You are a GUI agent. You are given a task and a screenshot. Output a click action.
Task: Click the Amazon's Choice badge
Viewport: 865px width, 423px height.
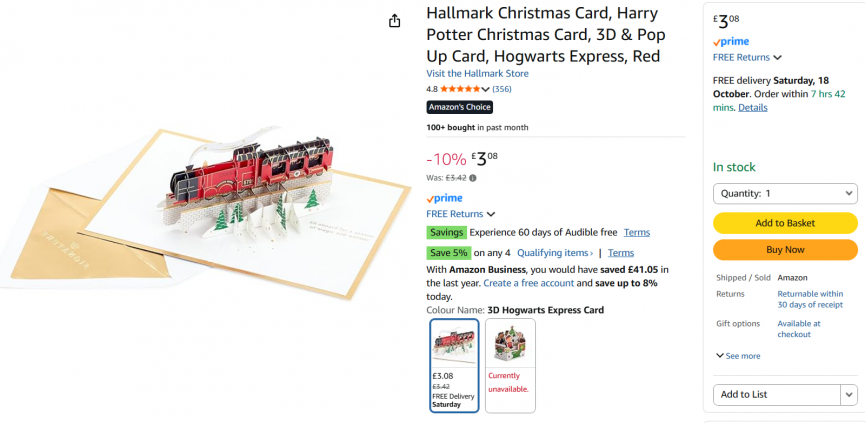[x=460, y=107]
